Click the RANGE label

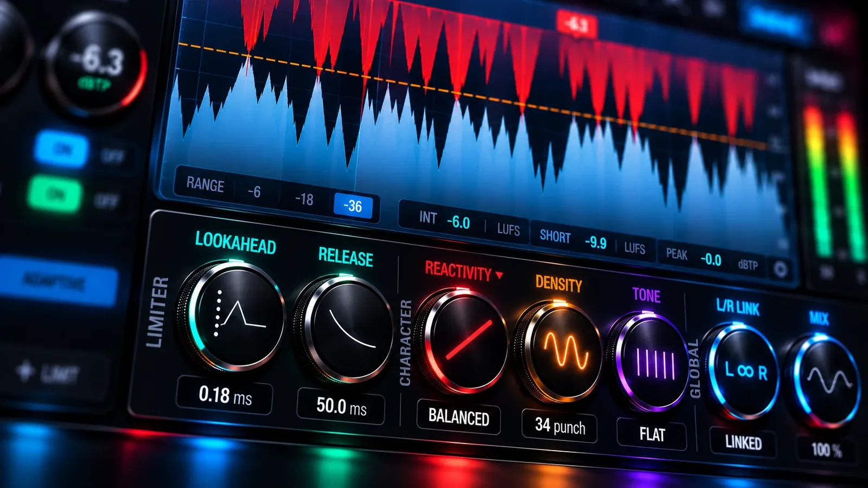(x=205, y=184)
